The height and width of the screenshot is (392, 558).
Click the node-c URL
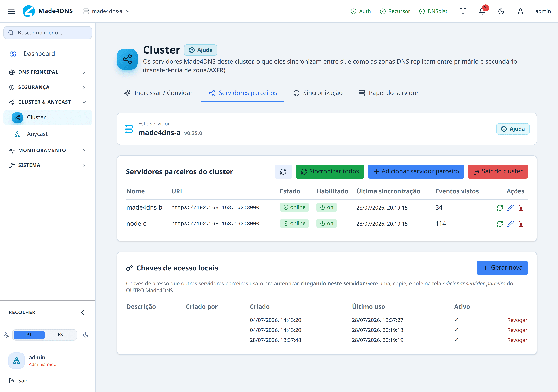pos(215,223)
